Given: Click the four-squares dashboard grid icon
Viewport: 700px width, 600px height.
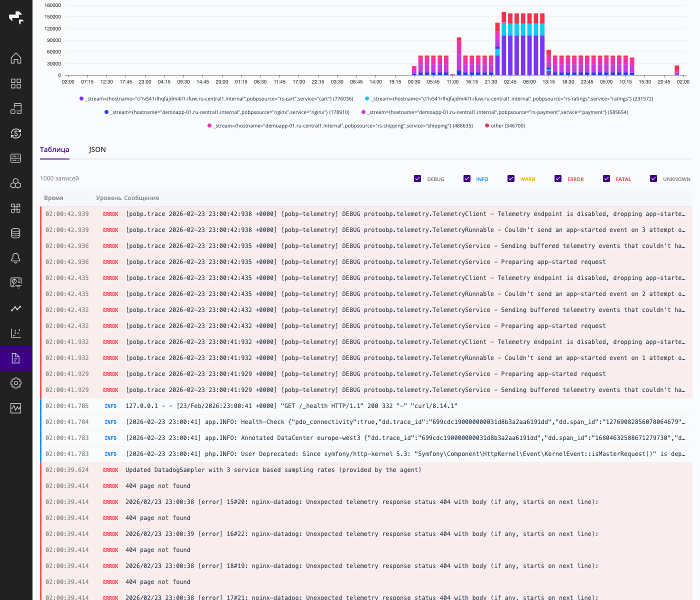Looking at the screenshot, I should tap(16, 83).
